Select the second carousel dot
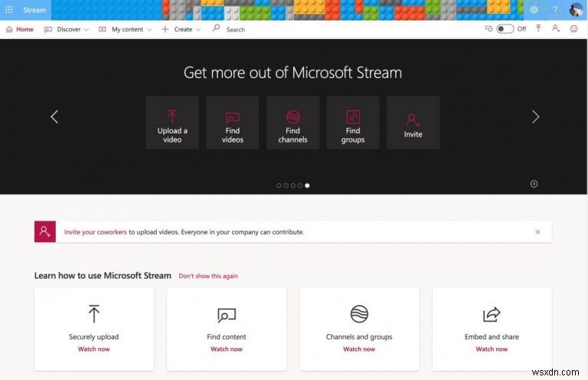Image resolution: width=588 pixels, height=380 pixels. point(286,185)
